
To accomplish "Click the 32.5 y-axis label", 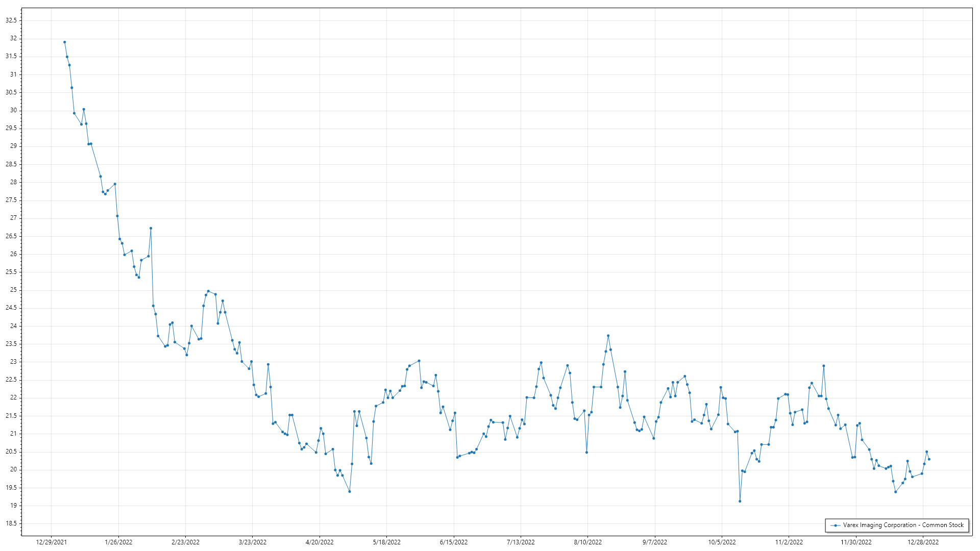I will [11, 20].
